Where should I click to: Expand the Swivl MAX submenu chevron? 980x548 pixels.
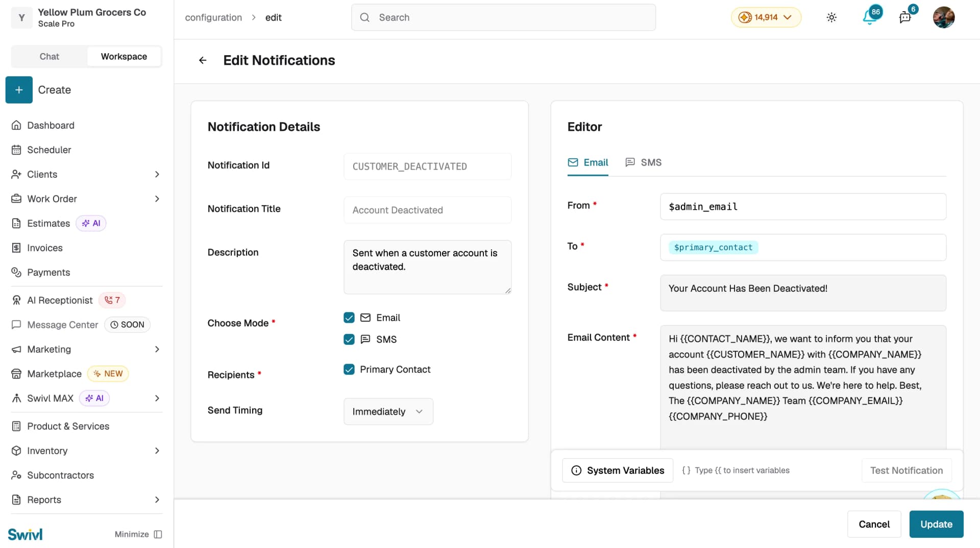pyautogui.click(x=157, y=398)
